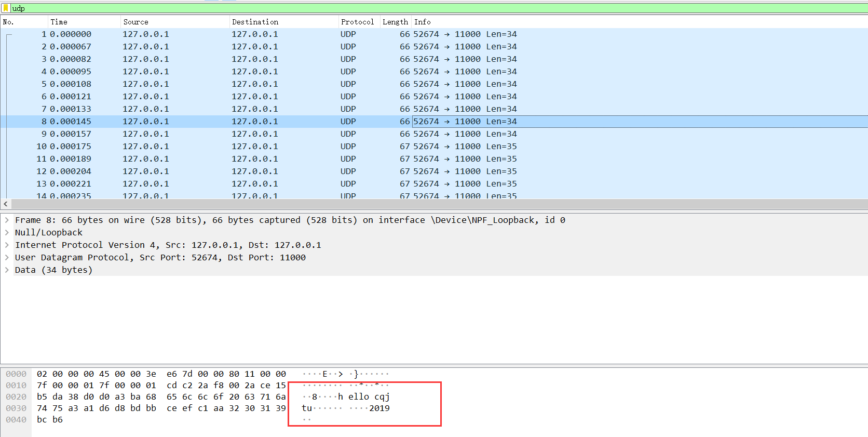Select packet 5 at time 0.000108
The width and height of the screenshot is (868, 437).
434,84
